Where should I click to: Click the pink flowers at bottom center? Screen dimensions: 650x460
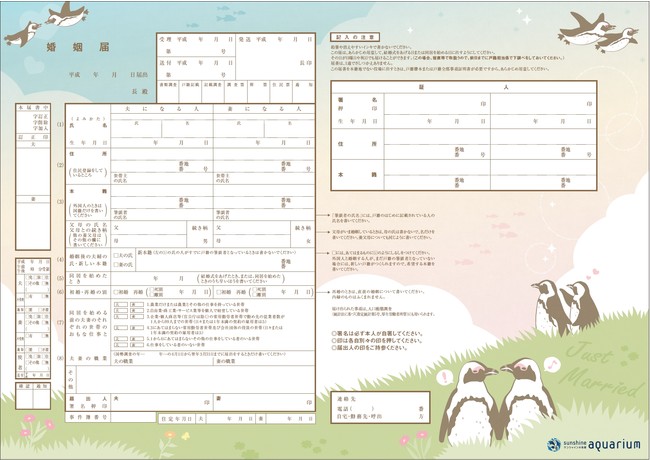click(412, 437)
